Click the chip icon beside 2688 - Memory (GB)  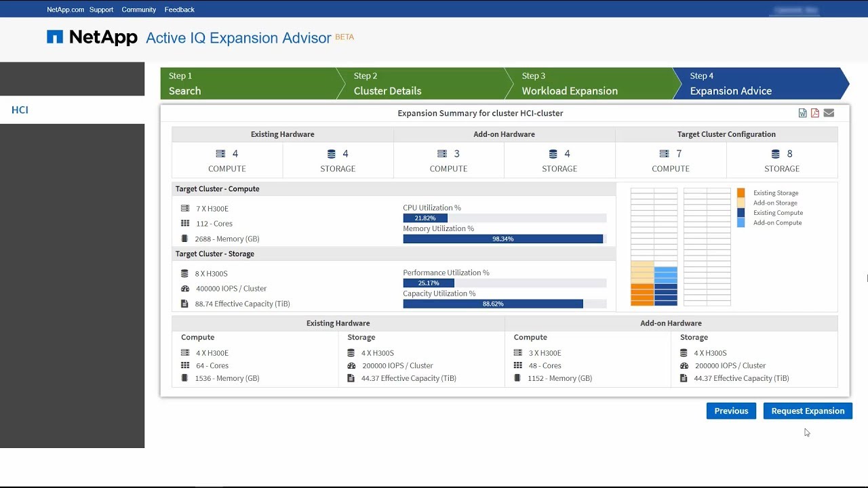click(x=184, y=239)
